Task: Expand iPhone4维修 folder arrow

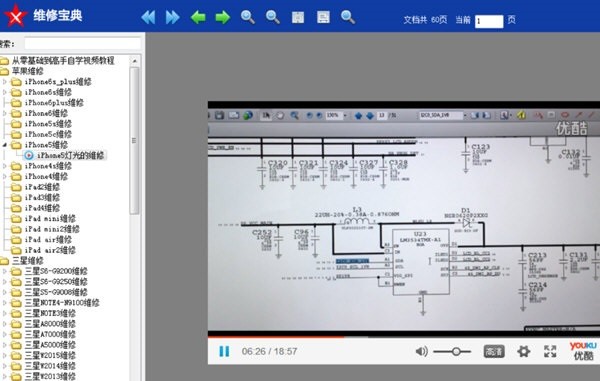Action: pyautogui.click(x=5, y=176)
